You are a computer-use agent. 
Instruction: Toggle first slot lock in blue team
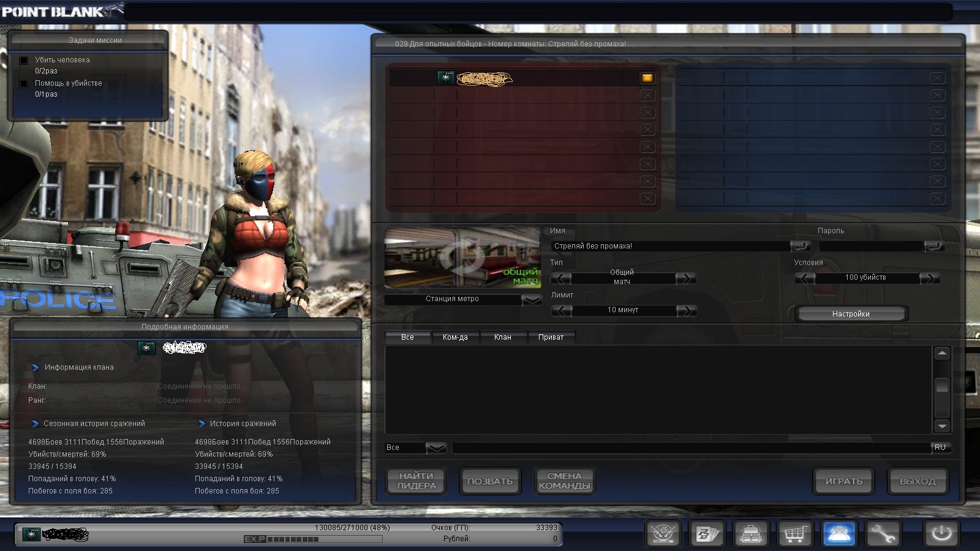(937, 78)
